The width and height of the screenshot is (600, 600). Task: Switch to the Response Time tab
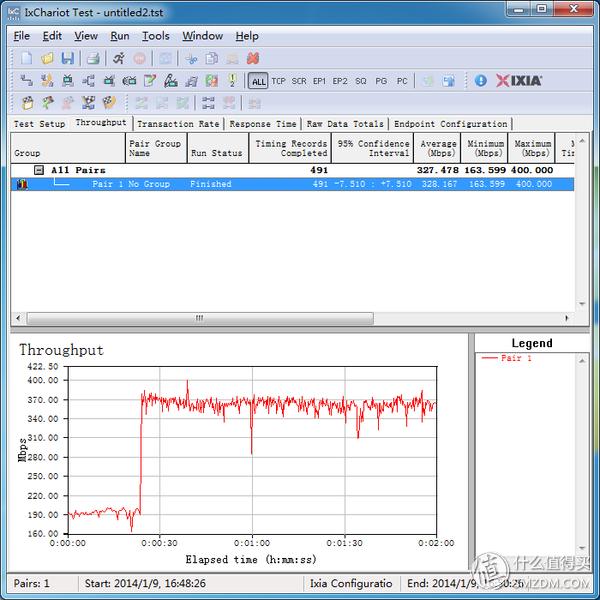coord(263,124)
